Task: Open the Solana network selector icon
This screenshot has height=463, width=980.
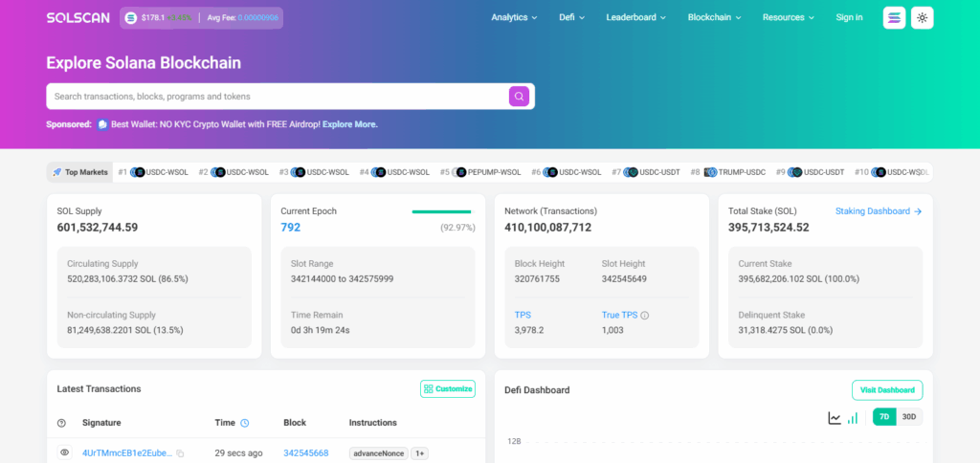Action: (x=894, y=17)
